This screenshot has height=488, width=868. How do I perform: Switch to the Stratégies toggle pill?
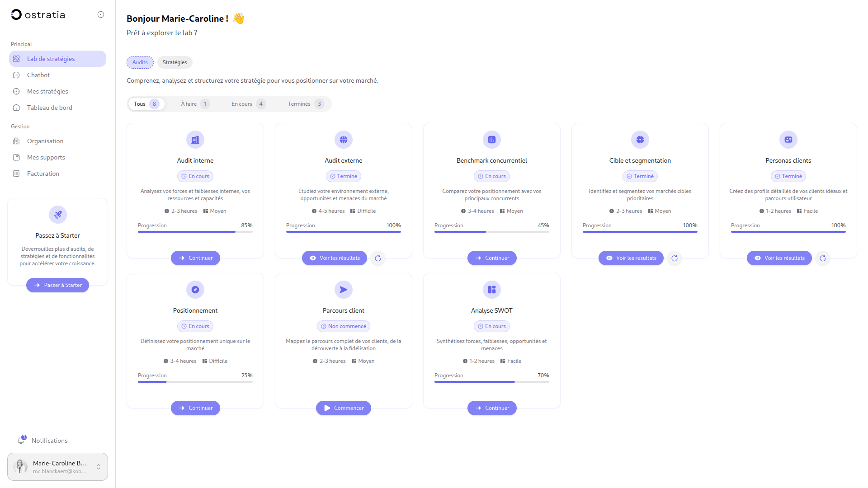coord(175,62)
